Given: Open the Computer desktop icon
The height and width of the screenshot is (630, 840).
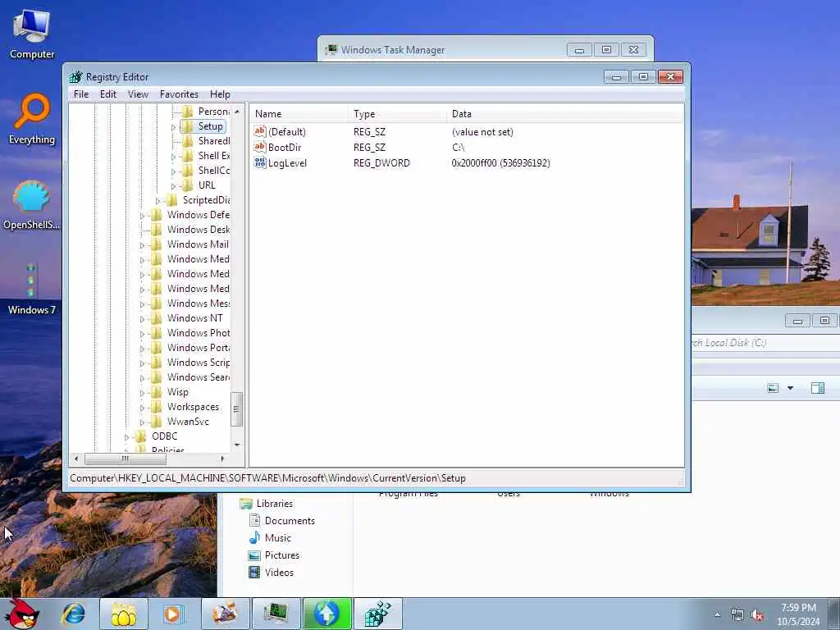Looking at the screenshot, I should coord(32,34).
